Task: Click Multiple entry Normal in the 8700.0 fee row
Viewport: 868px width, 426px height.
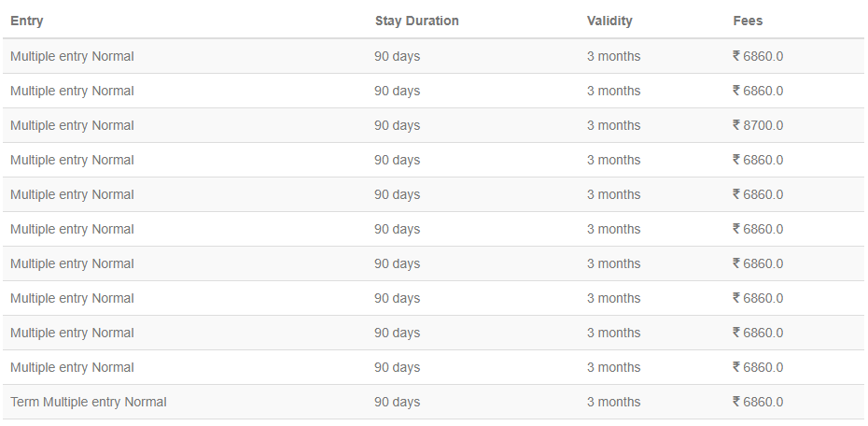Action: 72,126
